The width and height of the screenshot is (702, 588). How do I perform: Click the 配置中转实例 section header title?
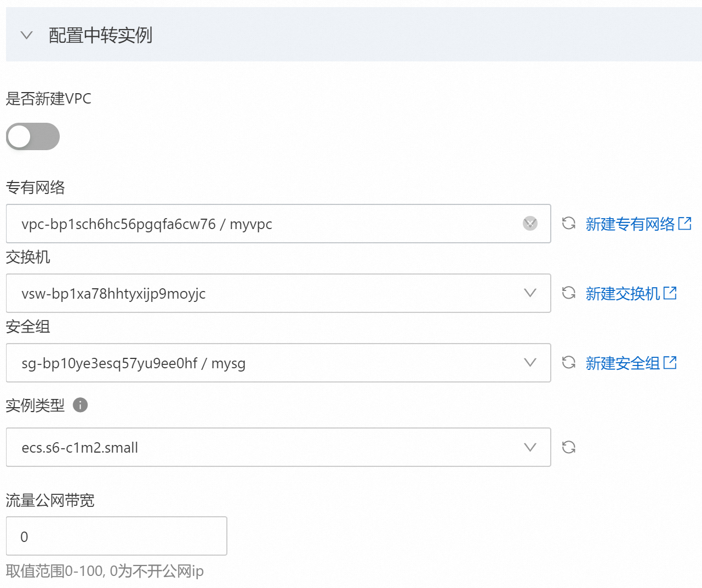click(x=100, y=36)
